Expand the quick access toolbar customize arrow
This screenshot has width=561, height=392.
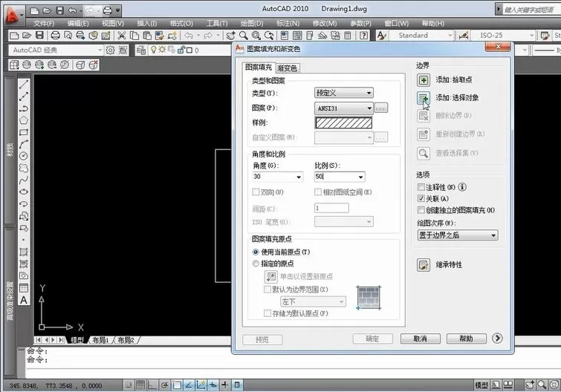pyautogui.click(x=117, y=10)
